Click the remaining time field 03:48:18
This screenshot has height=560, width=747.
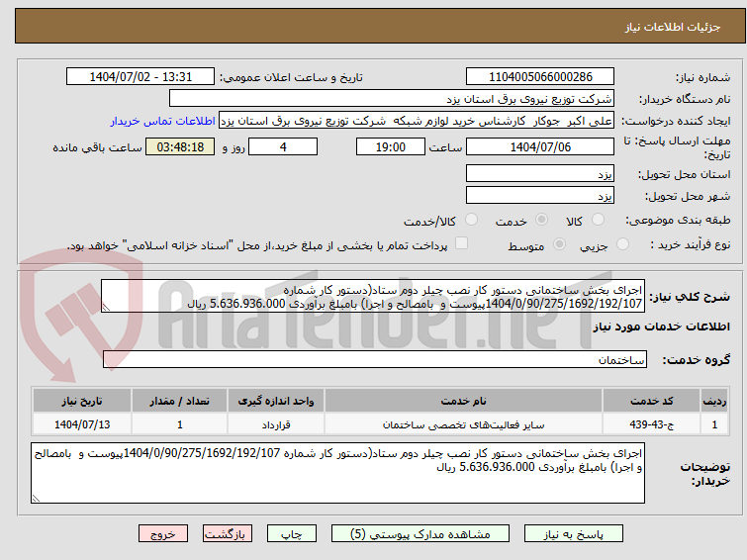click(x=180, y=146)
